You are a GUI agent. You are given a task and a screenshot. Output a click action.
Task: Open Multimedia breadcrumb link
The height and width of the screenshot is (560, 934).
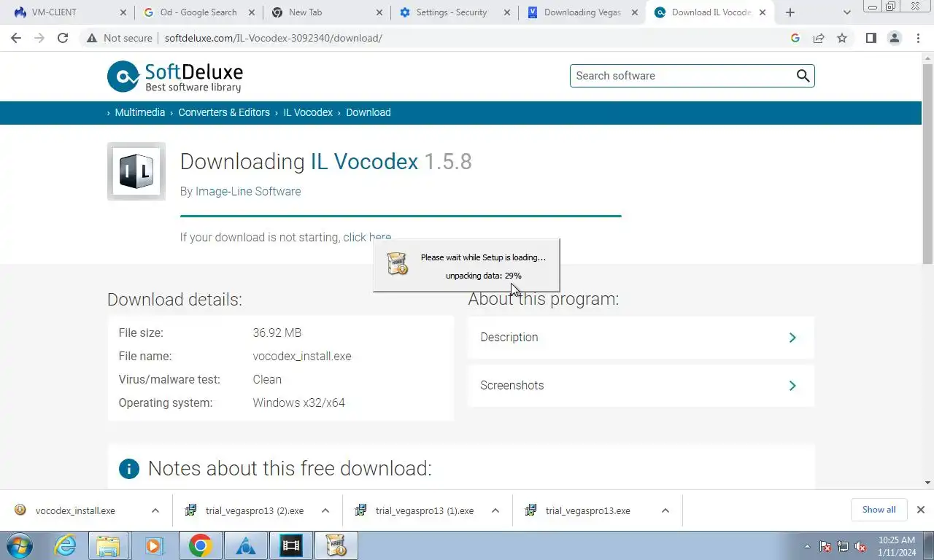point(140,112)
